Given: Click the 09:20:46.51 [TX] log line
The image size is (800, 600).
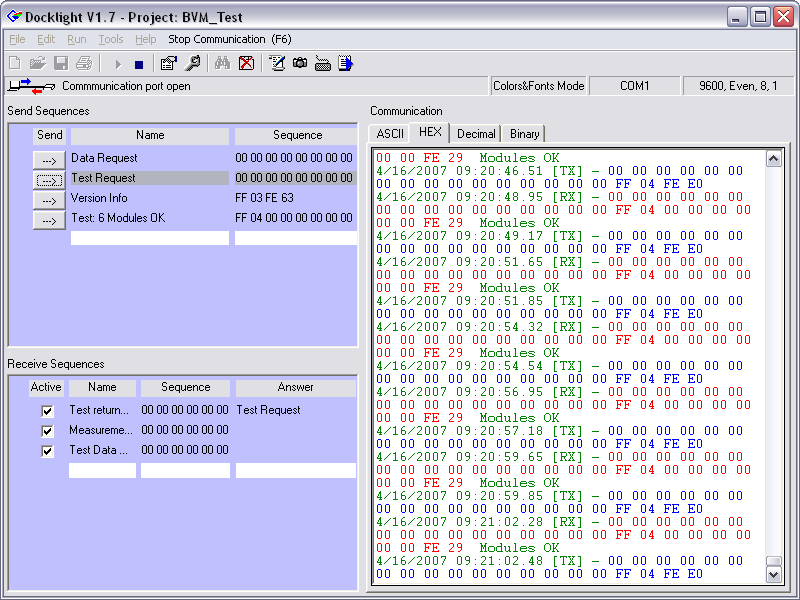Looking at the screenshot, I should [x=560, y=171].
